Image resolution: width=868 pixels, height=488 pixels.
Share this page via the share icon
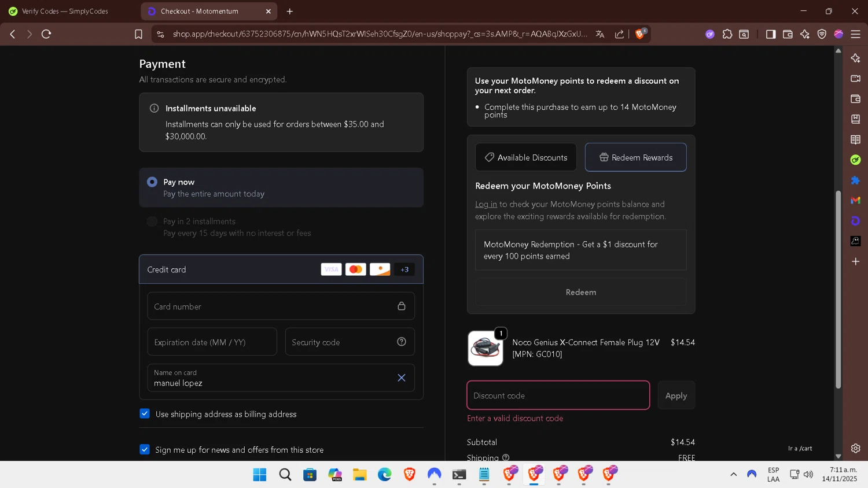[619, 34]
